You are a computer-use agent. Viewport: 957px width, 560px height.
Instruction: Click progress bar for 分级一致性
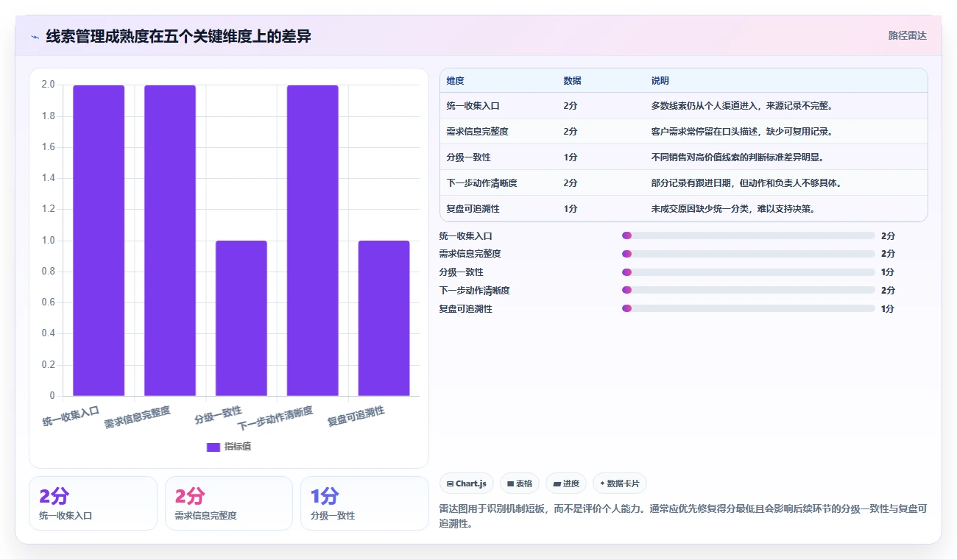coord(748,272)
